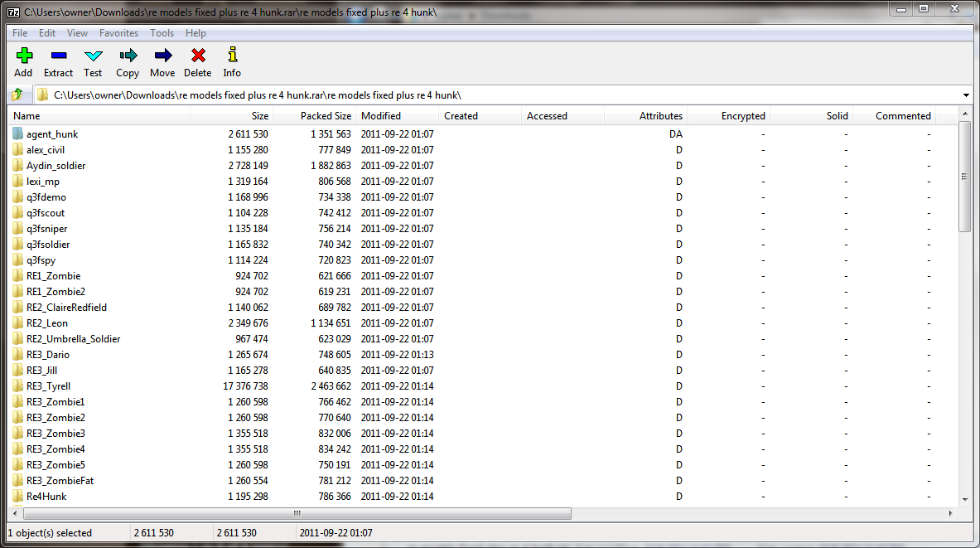Screen dimensions: 980x548
Task: Select the RE3_Tyrell folder icon
Action: tap(17, 386)
